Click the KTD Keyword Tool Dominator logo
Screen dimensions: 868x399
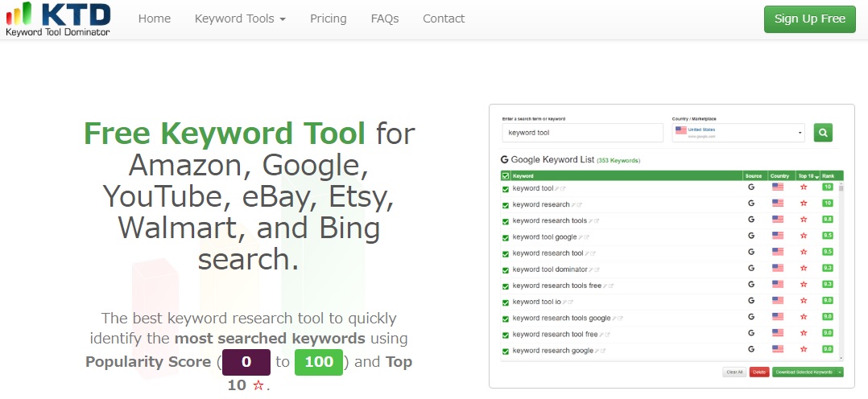(x=58, y=19)
